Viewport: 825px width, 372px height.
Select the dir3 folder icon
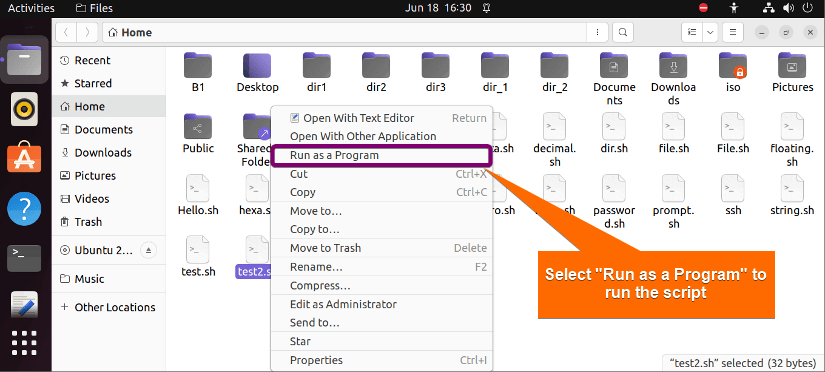(x=436, y=65)
